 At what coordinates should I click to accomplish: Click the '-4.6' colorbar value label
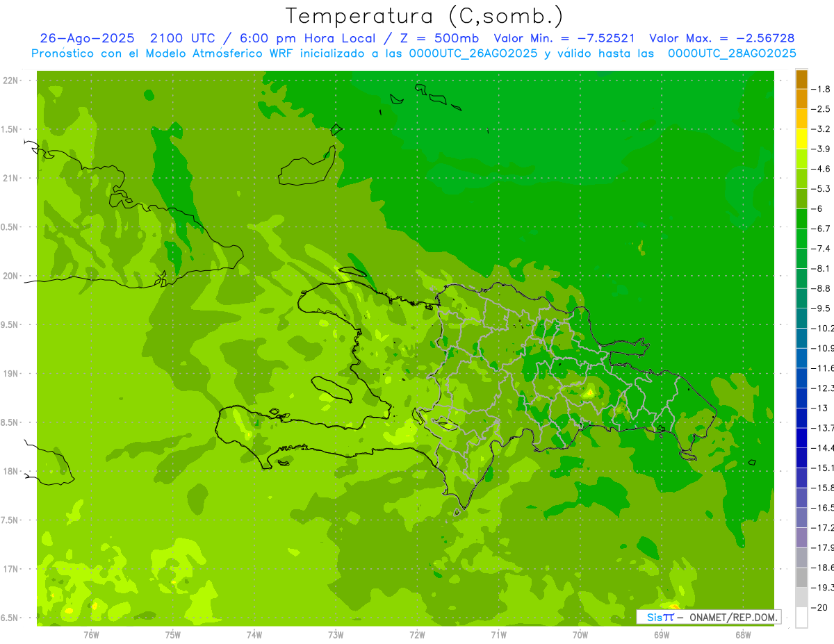coord(821,169)
